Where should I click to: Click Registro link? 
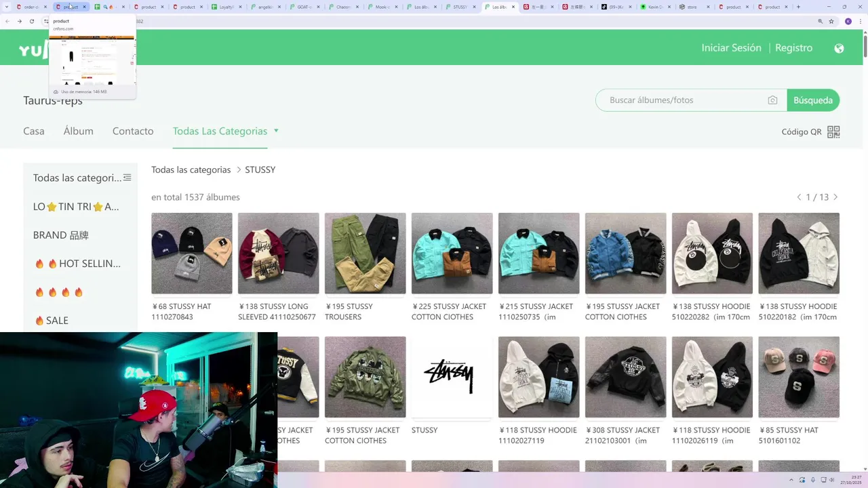(793, 48)
